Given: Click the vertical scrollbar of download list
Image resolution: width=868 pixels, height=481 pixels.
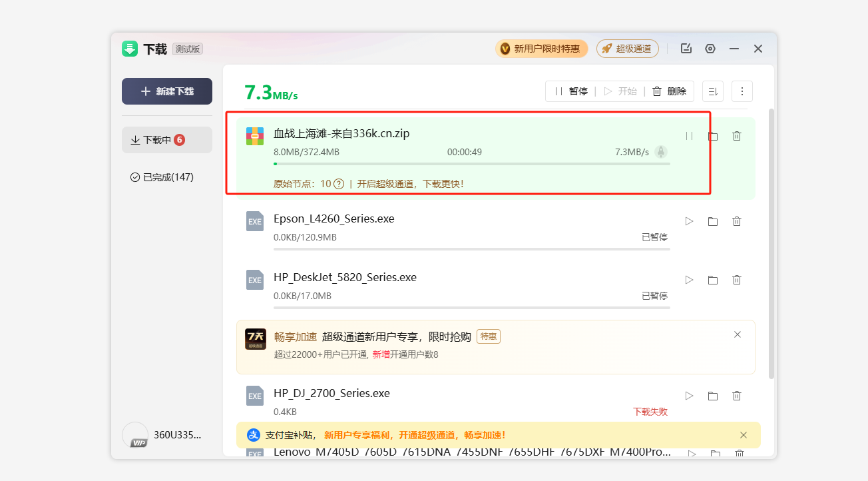Looking at the screenshot, I should [771, 244].
